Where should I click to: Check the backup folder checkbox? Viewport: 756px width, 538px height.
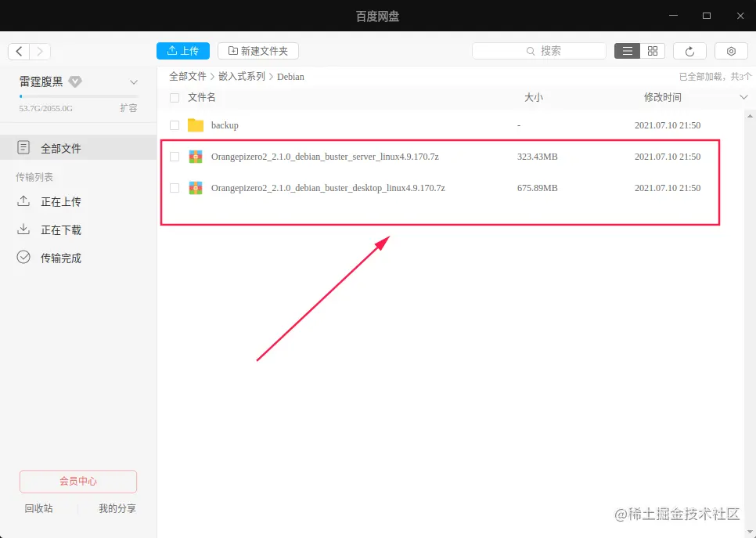[x=175, y=125]
